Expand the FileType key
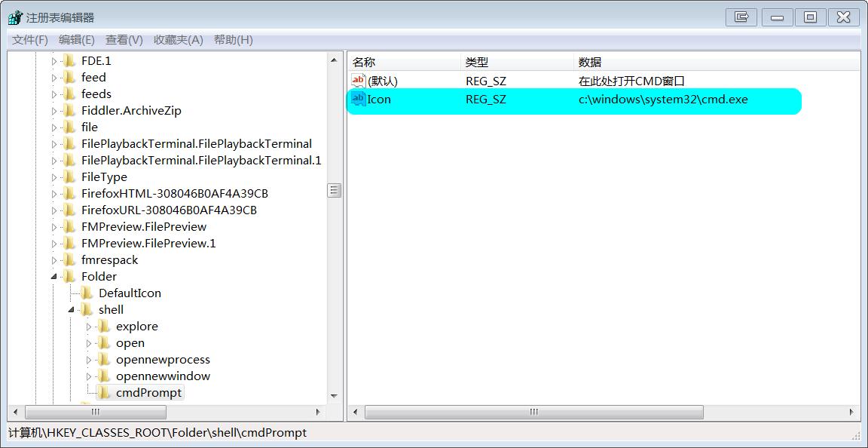Viewport: 868px width, 448px height. (54, 177)
